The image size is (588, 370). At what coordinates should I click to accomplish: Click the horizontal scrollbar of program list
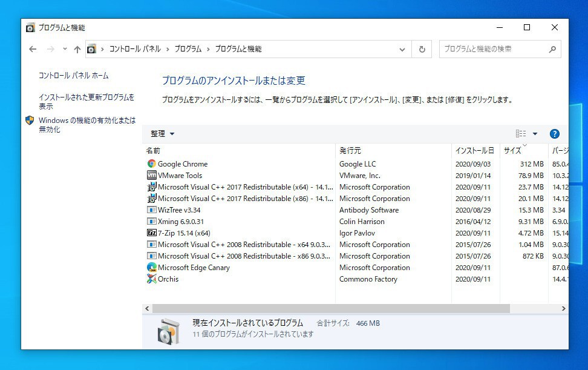pyautogui.click(x=327, y=309)
